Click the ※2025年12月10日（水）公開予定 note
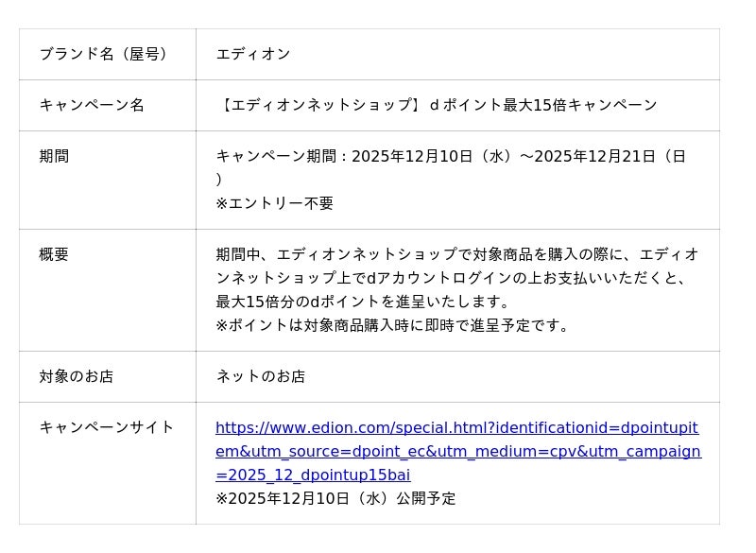Viewport: 756px width, 553px height. [x=335, y=498]
